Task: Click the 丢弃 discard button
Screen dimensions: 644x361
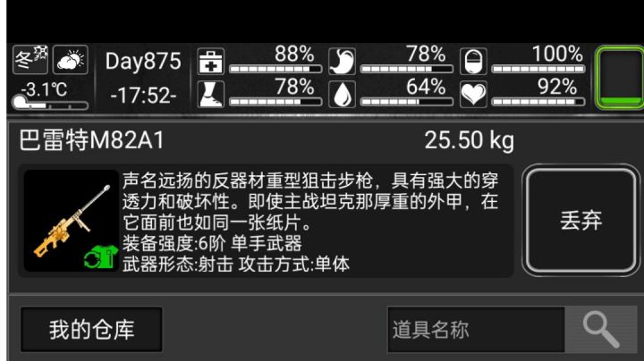Action: pyautogui.click(x=581, y=221)
